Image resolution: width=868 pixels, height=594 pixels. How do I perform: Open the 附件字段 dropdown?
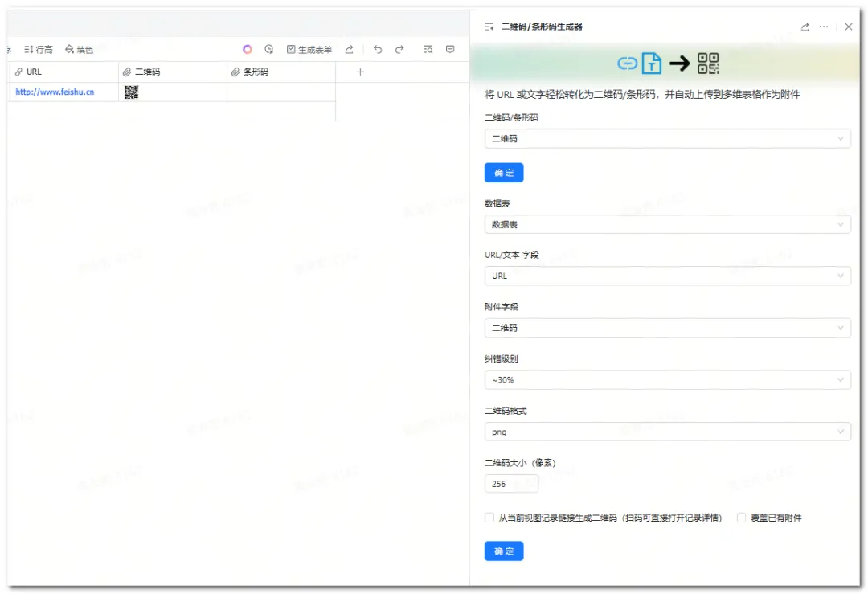point(668,328)
